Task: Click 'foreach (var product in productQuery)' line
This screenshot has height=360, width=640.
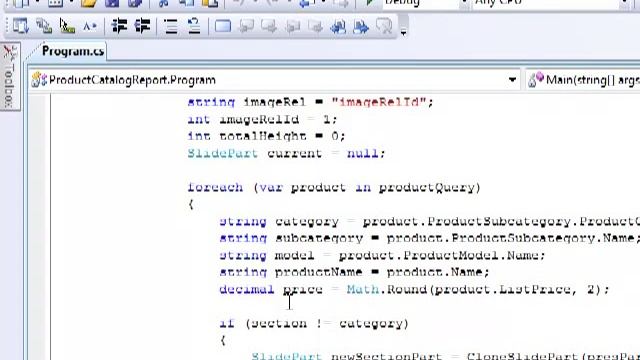Action: pos(334,188)
